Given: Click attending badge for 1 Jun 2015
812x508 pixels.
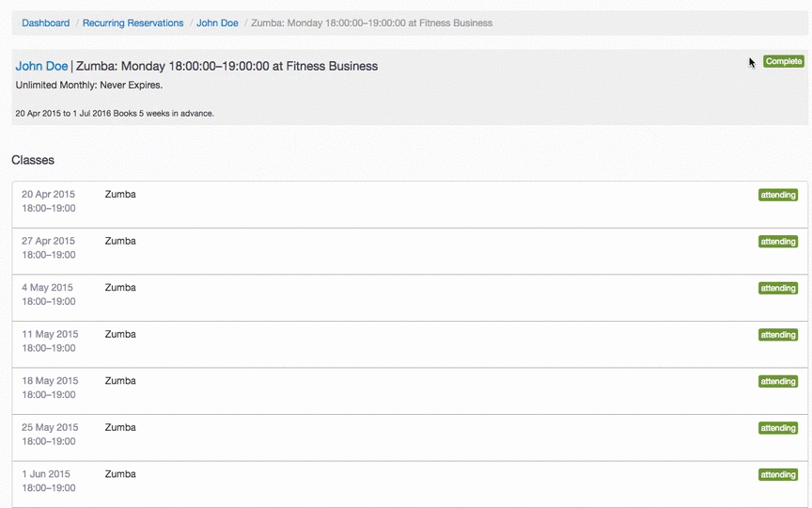Looking at the screenshot, I should click(777, 475).
